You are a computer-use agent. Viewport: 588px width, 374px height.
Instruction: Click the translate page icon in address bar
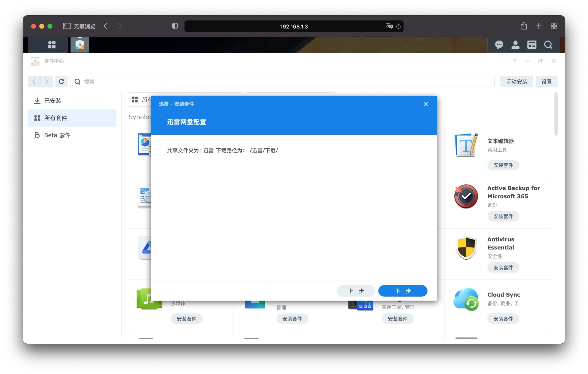[389, 26]
